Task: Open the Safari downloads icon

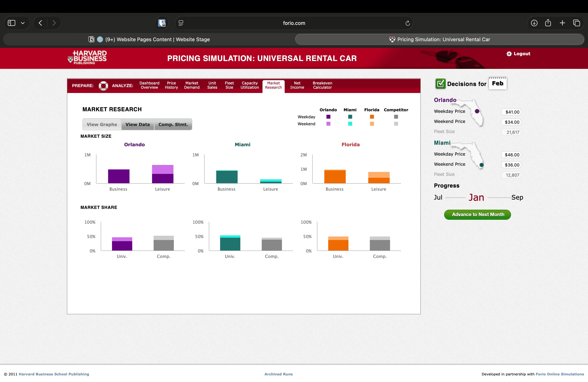Action: click(534, 23)
